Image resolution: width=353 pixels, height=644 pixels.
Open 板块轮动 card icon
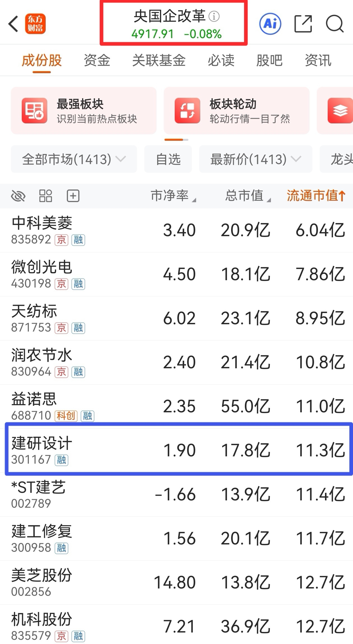187,111
